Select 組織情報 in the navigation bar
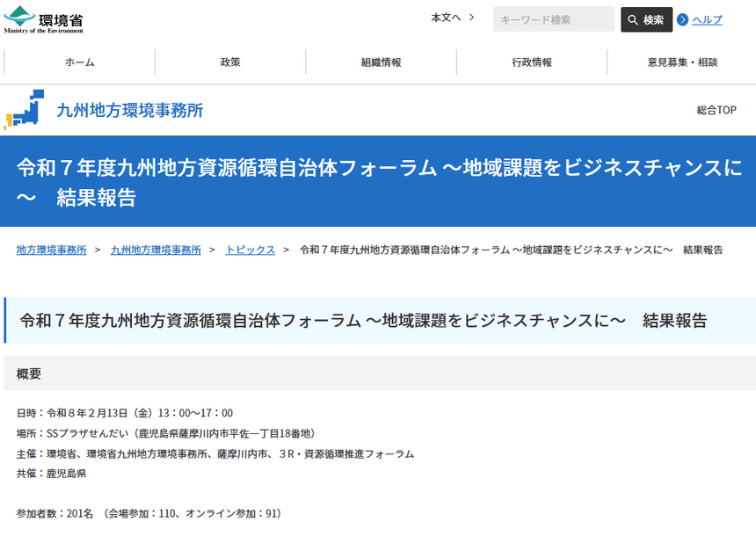 point(381,62)
